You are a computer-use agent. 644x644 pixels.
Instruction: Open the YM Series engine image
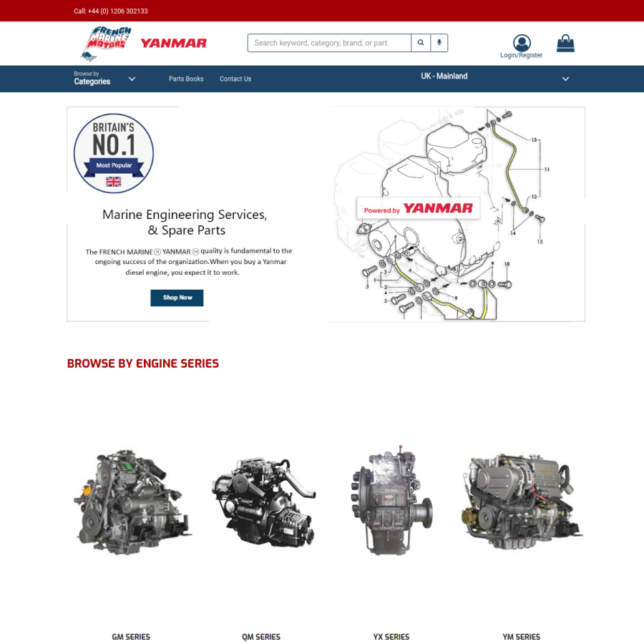pyautogui.click(x=522, y=502)
